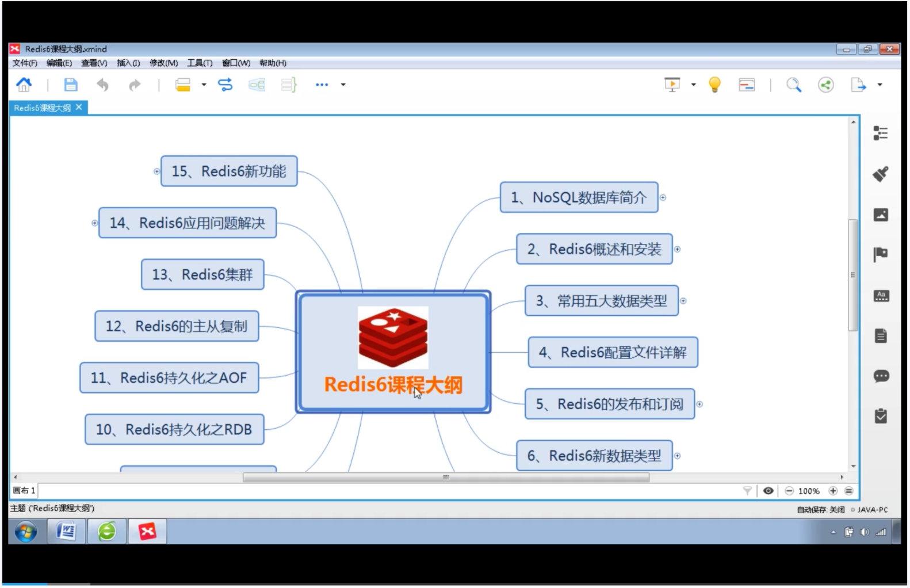
Task: Open the Image panel in sidebar
Action: pos(881,215)
